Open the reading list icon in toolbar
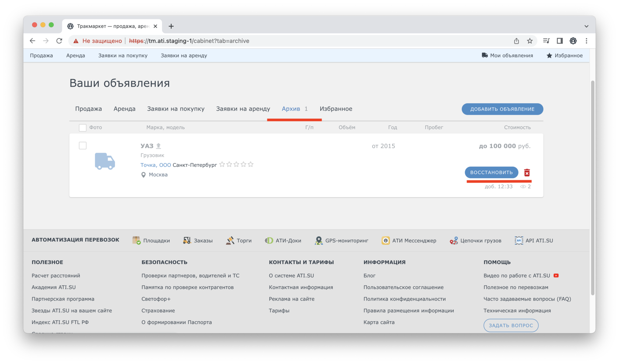 click(x=546, y=41)
